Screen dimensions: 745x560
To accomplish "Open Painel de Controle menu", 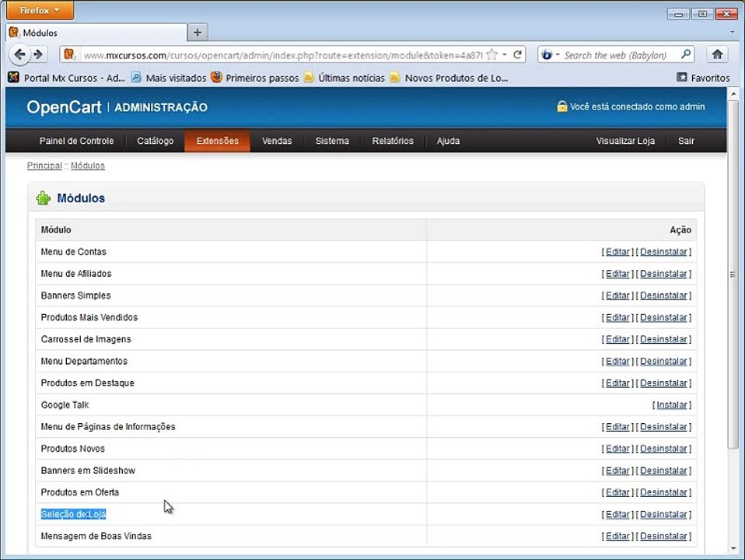I will [x=76, y=141].
